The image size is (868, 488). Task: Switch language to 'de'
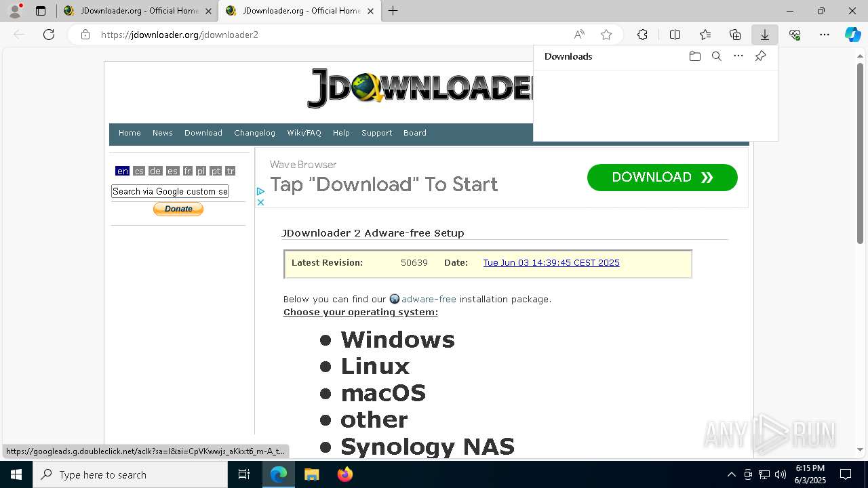[155, 171]
